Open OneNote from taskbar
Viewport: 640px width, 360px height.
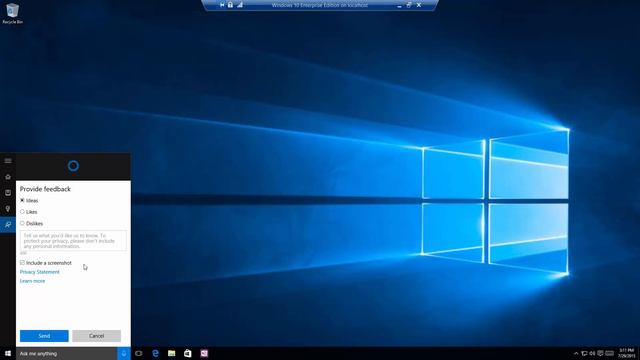point(204,353)
